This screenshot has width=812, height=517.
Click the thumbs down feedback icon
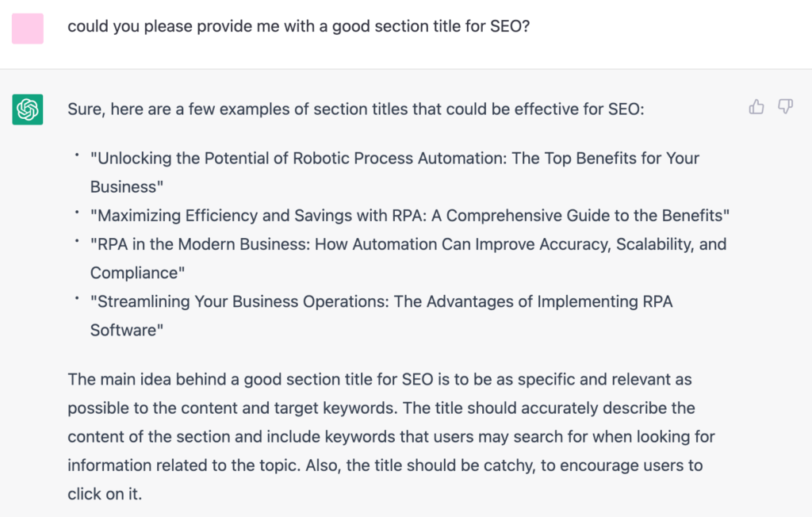pyautogui.click(x=786, y=107)
